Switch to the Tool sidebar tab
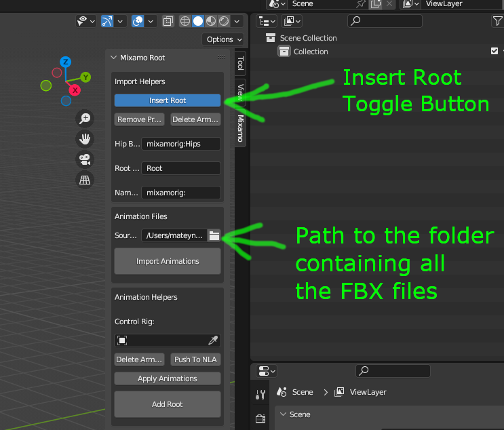Screen dimensions: 504x430 pyautogui.click(x=240, y=63)
